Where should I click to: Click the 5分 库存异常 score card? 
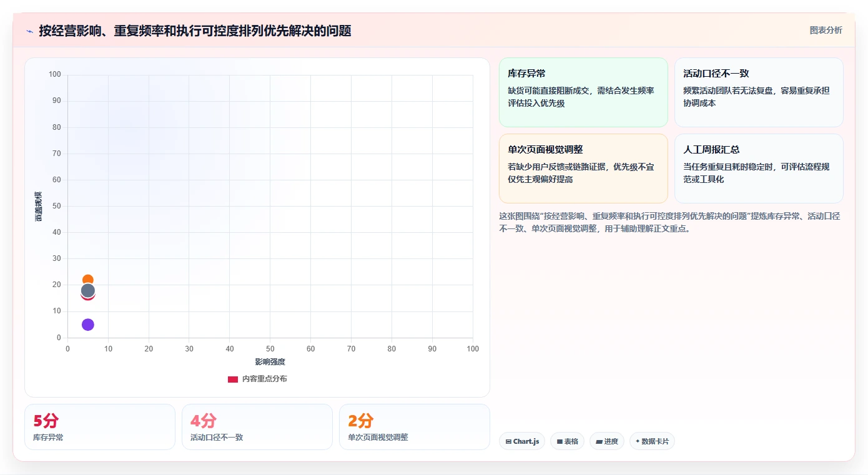(100, 427)
